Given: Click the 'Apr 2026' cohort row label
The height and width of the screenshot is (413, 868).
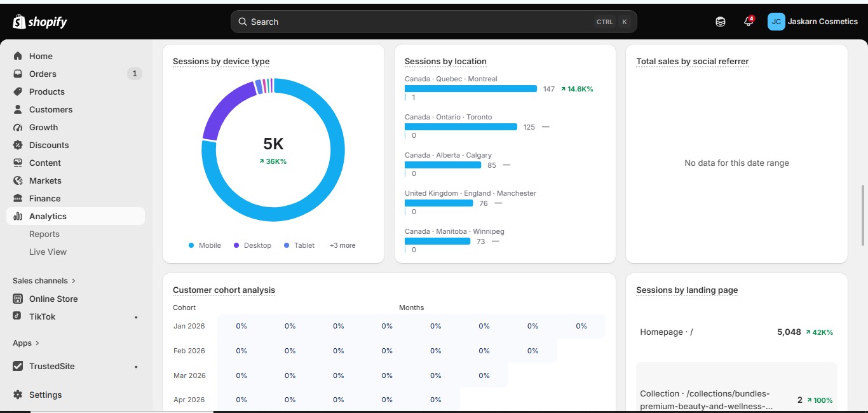Looking at the screenshot, I should 189,400.
